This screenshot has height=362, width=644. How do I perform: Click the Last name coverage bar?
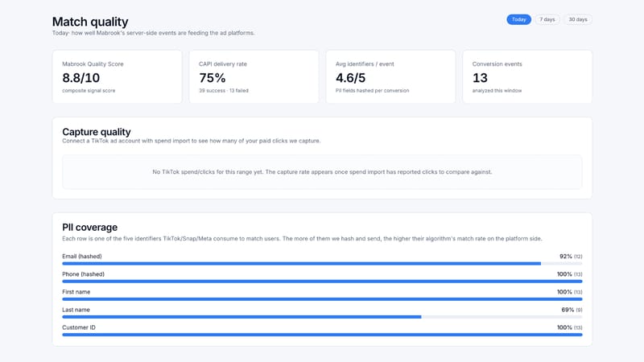pyautogui.click(x=322, y=317)
